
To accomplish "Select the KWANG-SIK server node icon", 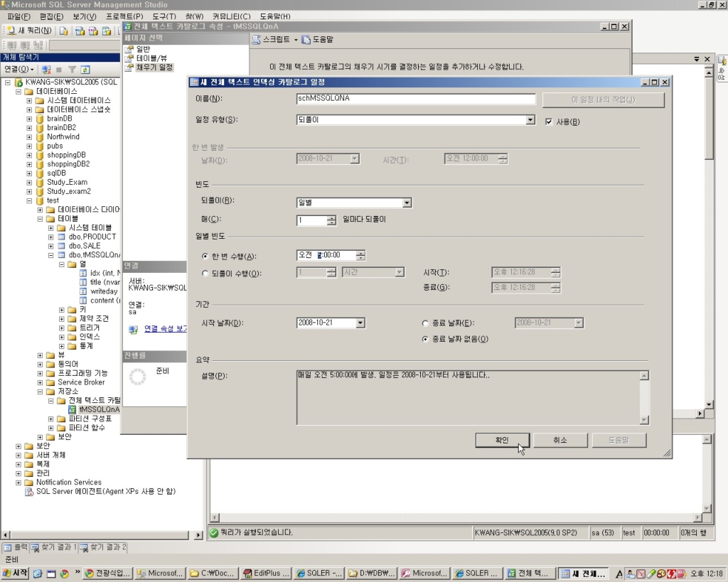I will pyautogui.click(x=18, y=82).
